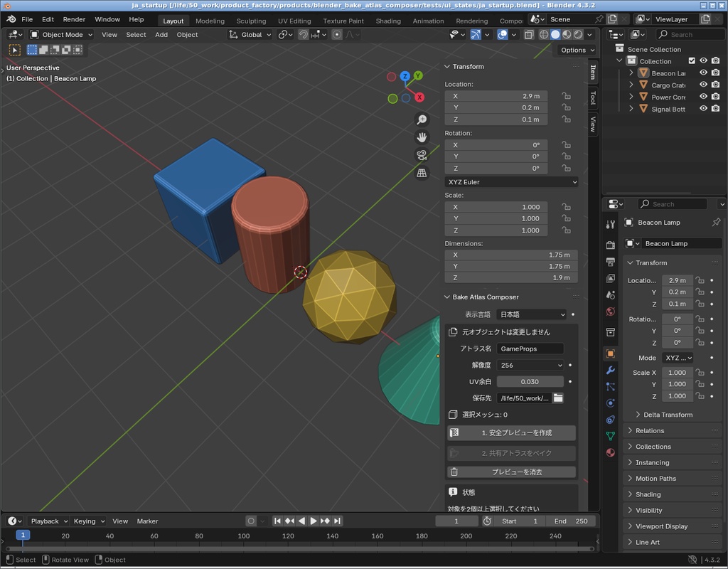Open the Object Constraints tab icon
Screen dimensions: 728x569
(x=611, y=420)
